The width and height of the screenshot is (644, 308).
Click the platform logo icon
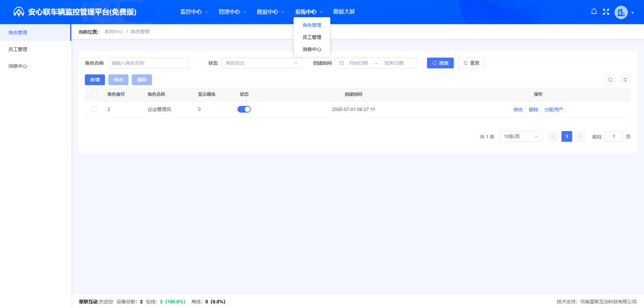tap(18, 12)
